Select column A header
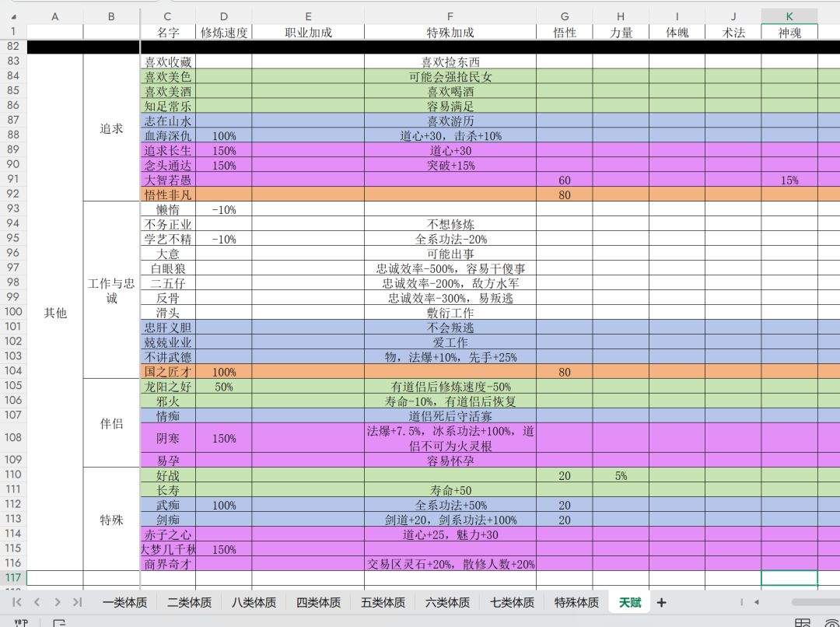This screenshot has height=627, width=840. click(55, 16)
